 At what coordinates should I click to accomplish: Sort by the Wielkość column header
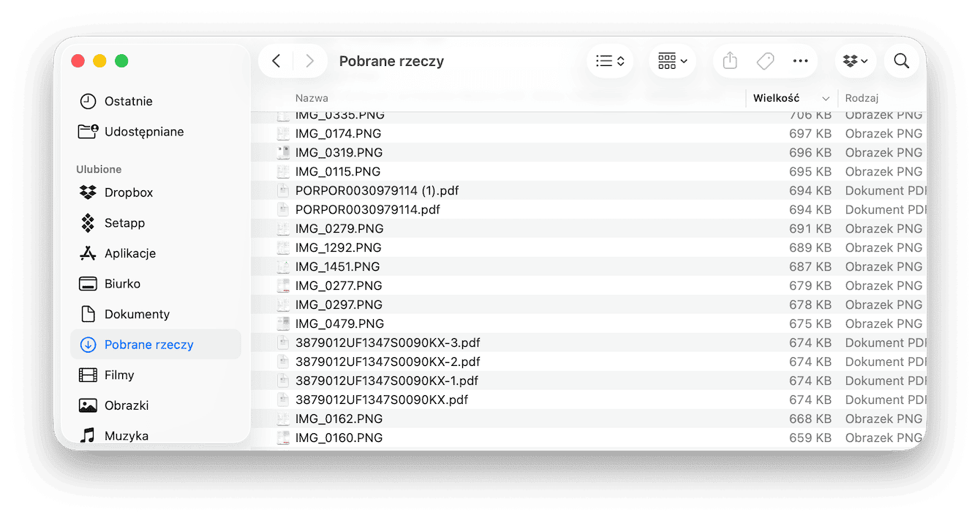click(x=776, y=98)
